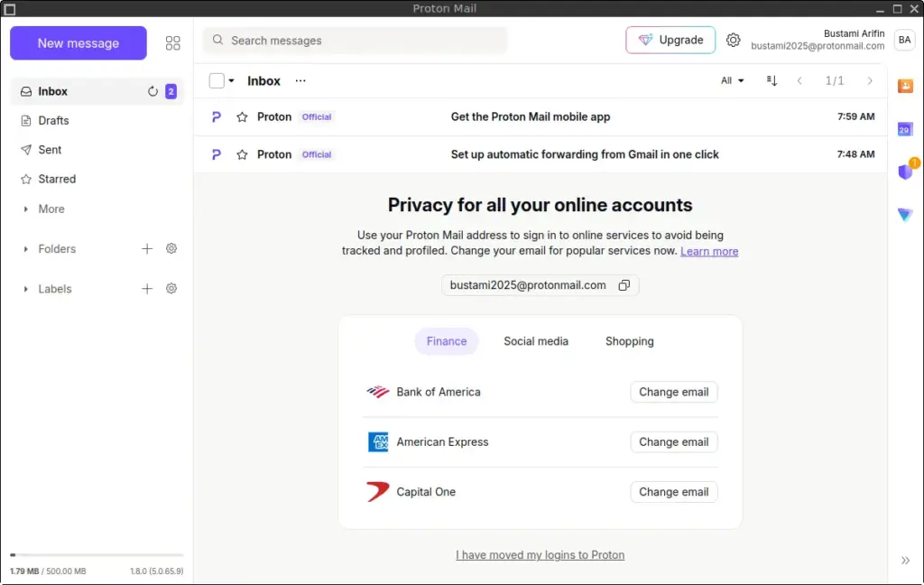Expand the side panel double chevron
This screenshot has width=924, height=585.
(905, 561)
